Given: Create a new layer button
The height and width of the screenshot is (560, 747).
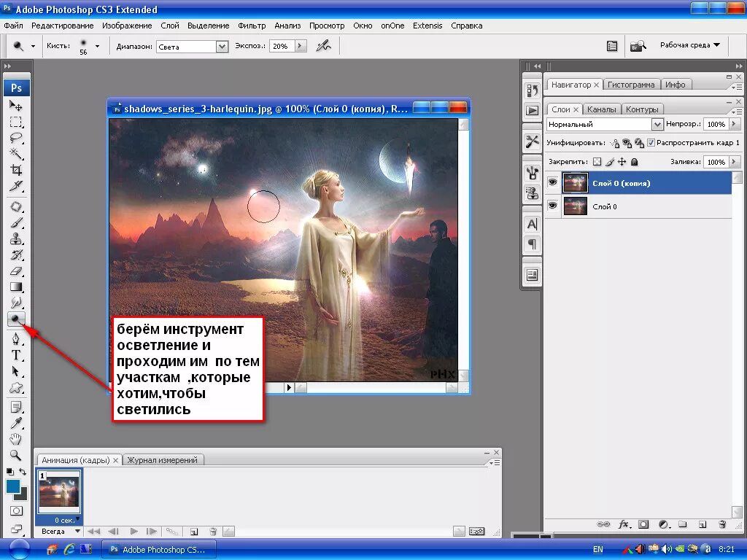Looking at the screenshot, I should point(703,524).
